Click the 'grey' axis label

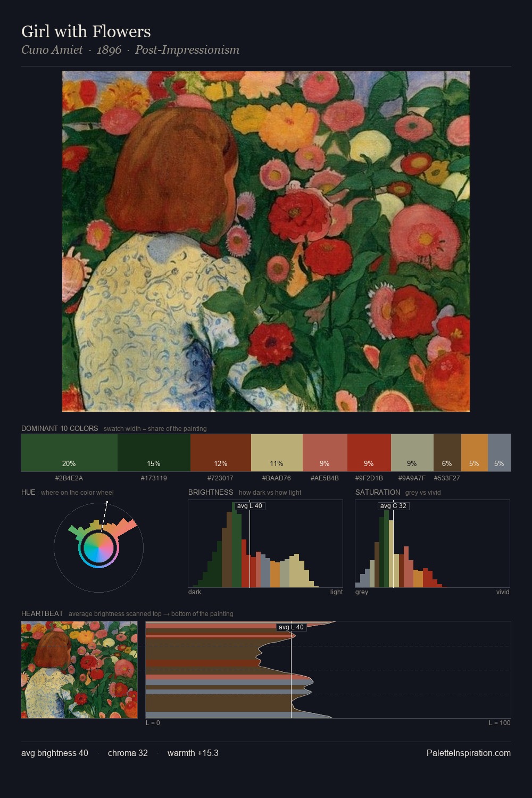[362, 592]
